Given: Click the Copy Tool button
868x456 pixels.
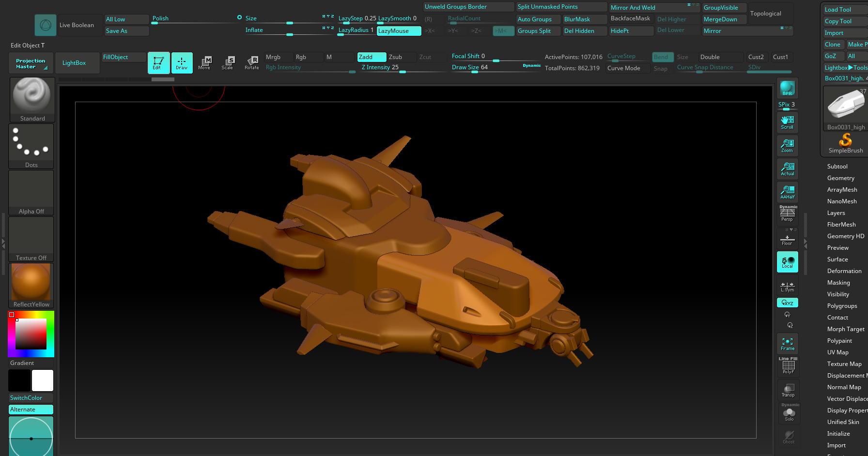Looking at the screenshot, I should tap(845, 21).
